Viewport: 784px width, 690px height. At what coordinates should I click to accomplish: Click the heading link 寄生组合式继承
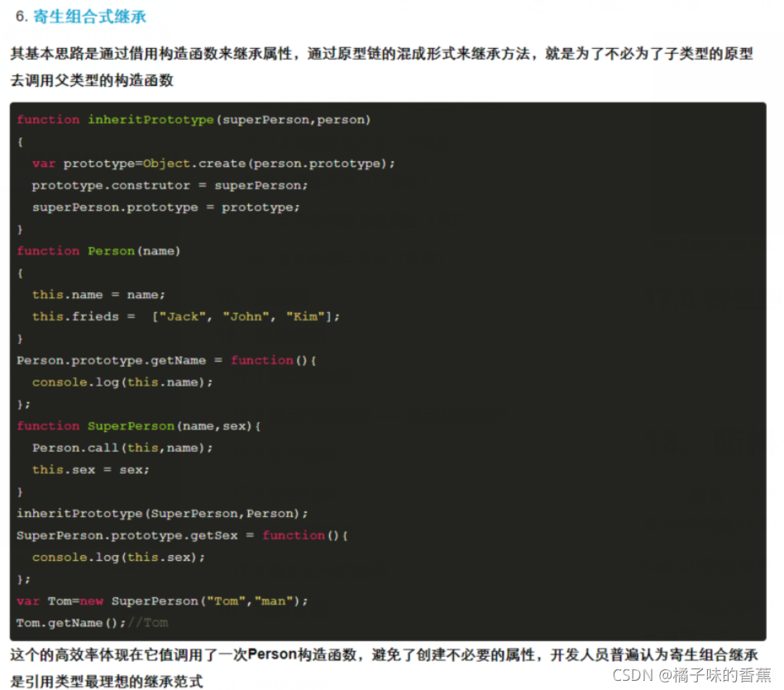coord(89,17)
